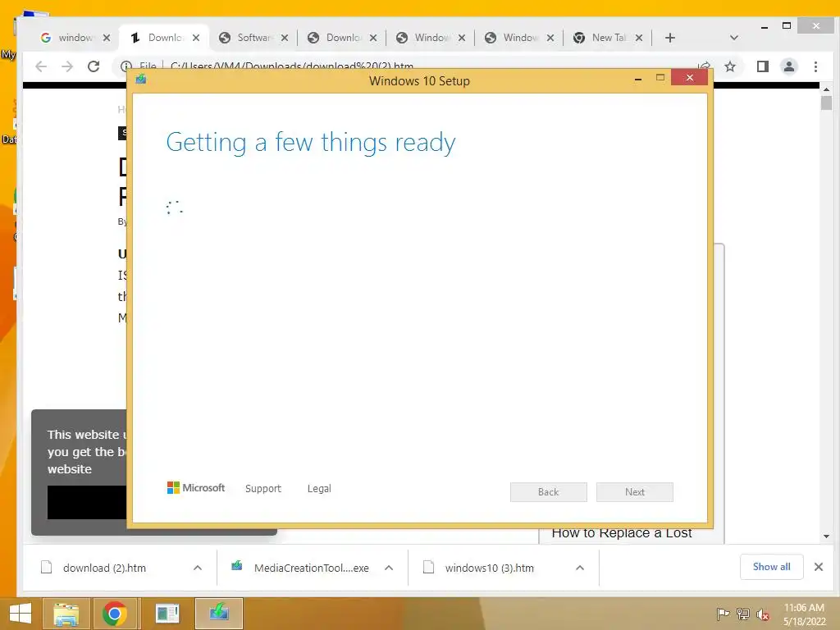Open the tab search chevron
This screenshot has height=630, width=840.
(x=734, y=38)
